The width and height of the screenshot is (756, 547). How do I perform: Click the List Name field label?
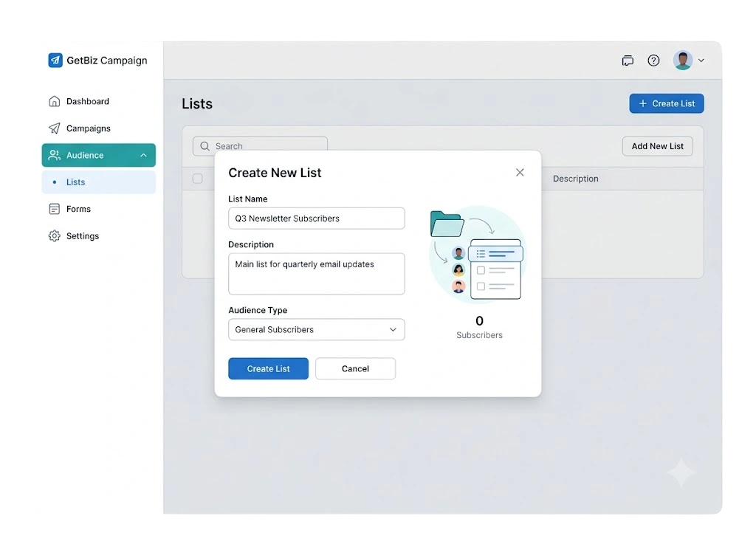click(248, 199)
